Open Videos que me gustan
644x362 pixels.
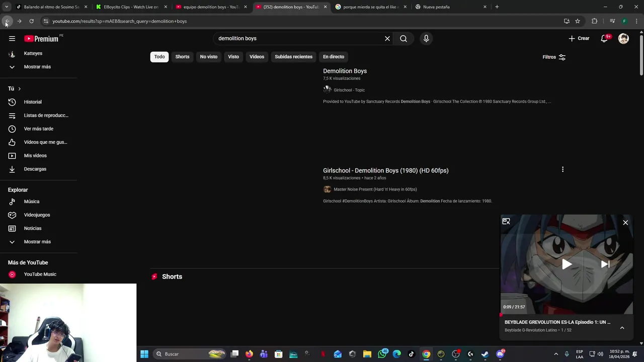pyautogui.click(x=38, y=142)
